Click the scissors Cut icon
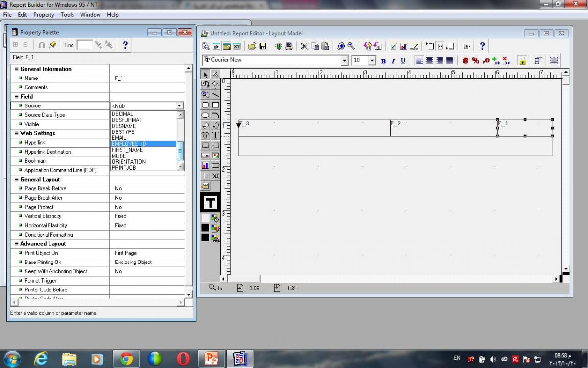This screenshot has height=368, width=588. (304, 46)
